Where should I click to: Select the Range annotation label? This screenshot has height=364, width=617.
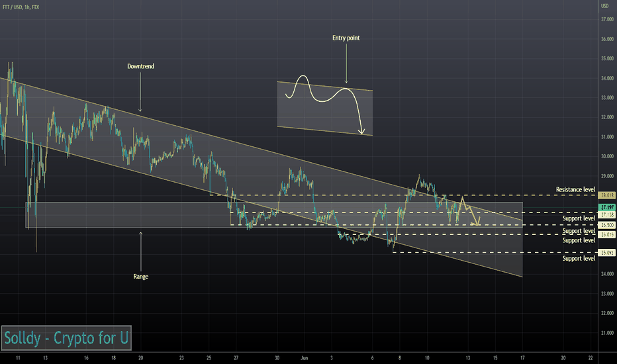tap(140, 277)
